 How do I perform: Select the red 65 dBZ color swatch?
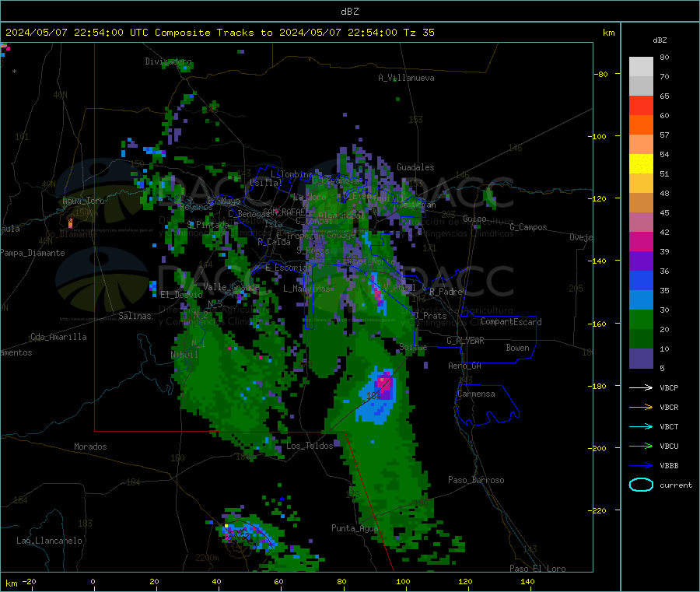641,105
